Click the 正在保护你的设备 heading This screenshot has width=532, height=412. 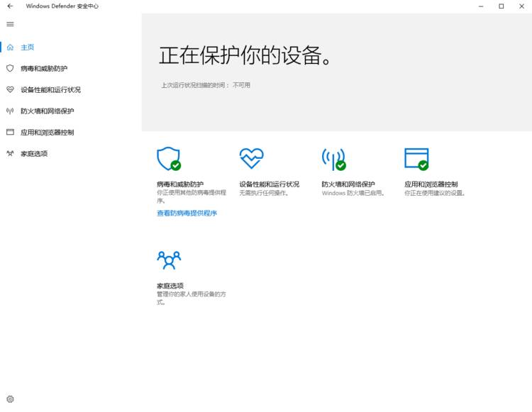[x=245, y=55]
